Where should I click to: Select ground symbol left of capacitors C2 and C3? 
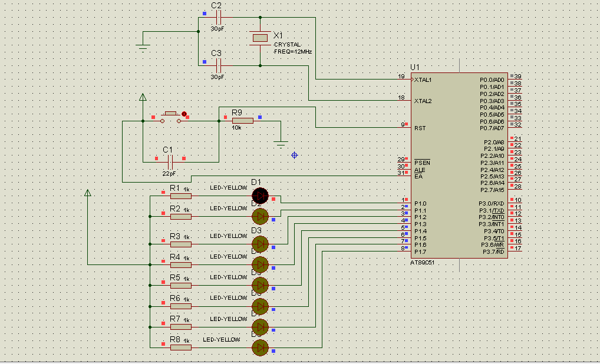coord(143,48)
